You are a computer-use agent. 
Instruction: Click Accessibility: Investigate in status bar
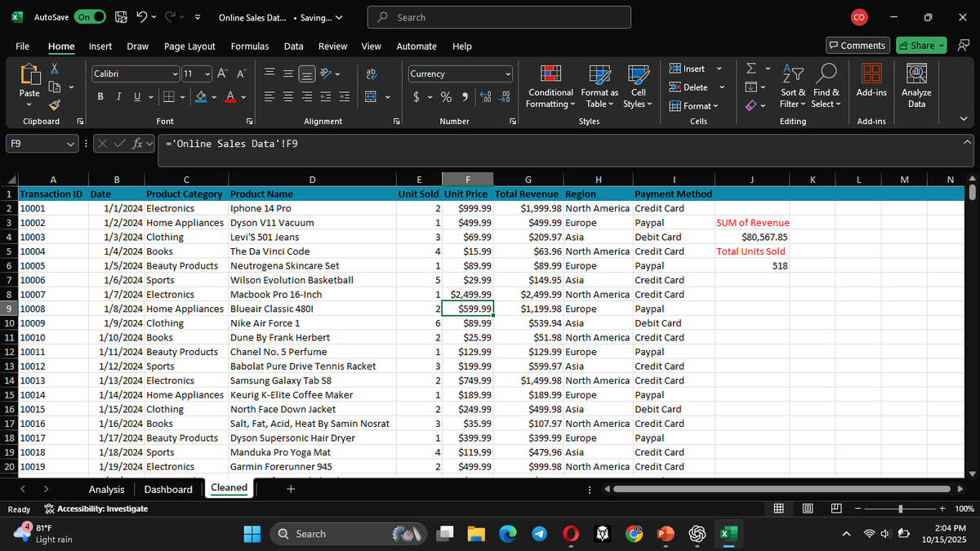coord(96,509)
